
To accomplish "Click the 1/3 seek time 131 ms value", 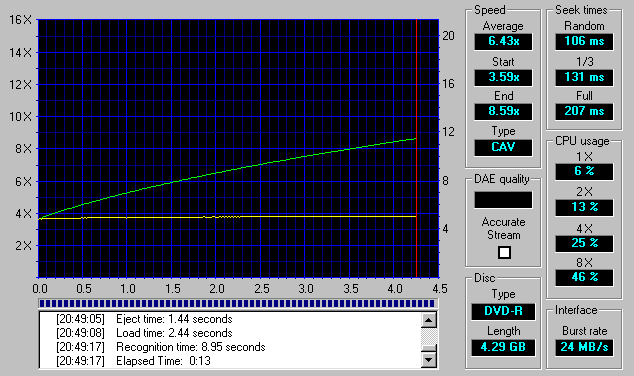I will (584, 77).
